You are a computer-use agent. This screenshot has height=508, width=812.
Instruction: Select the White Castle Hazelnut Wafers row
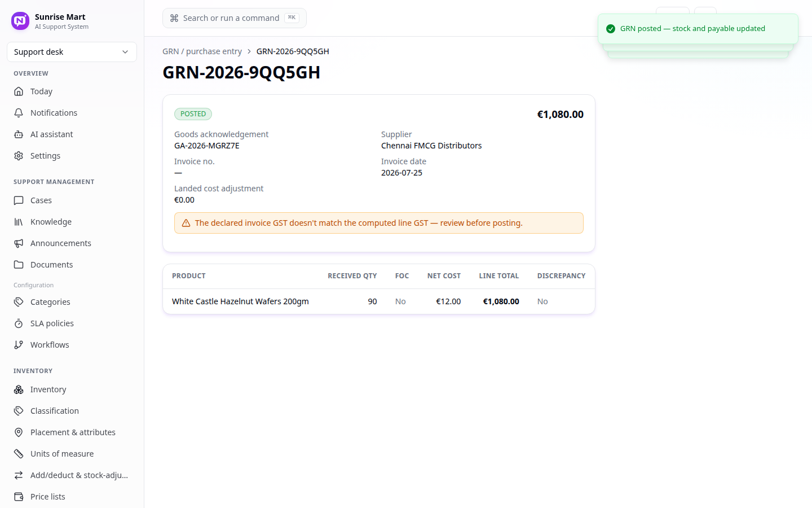pyautogui.click(x=379, y=301)
